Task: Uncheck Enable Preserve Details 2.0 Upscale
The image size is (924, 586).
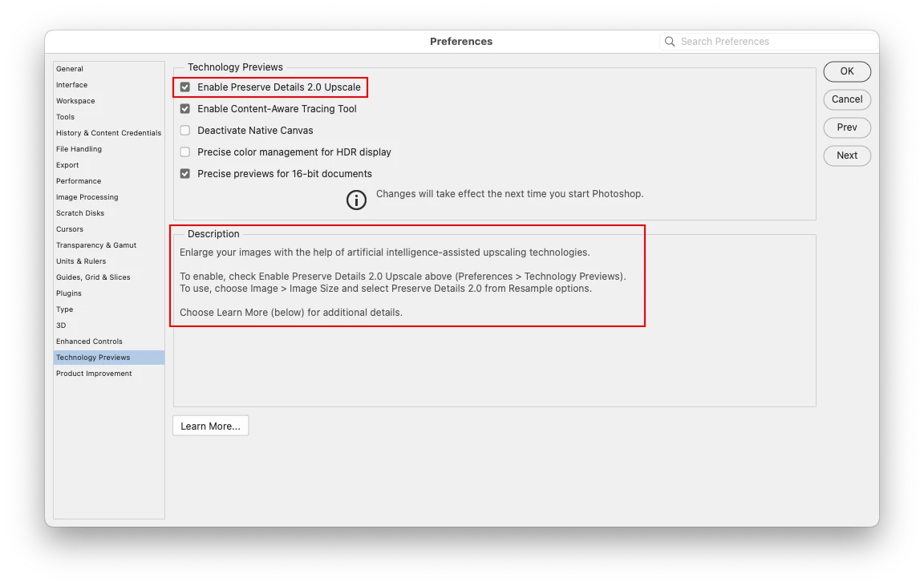Action: point(185,87)
